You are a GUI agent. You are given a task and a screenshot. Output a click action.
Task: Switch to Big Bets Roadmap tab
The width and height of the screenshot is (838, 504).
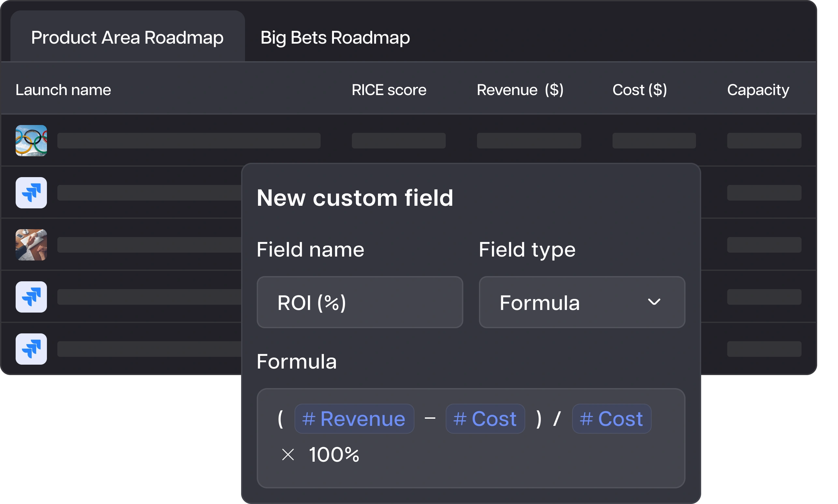point(335,37)
